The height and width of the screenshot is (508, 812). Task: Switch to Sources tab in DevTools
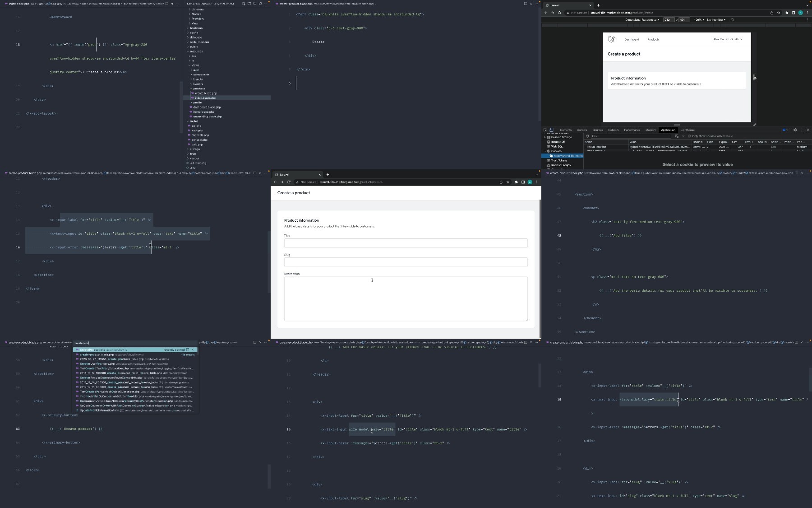pos(598,130)
